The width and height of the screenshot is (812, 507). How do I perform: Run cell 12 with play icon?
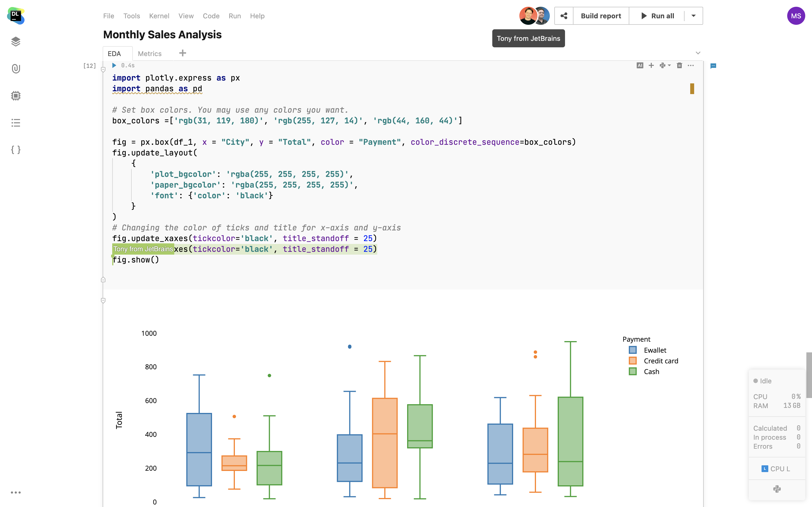click(114, 65)
